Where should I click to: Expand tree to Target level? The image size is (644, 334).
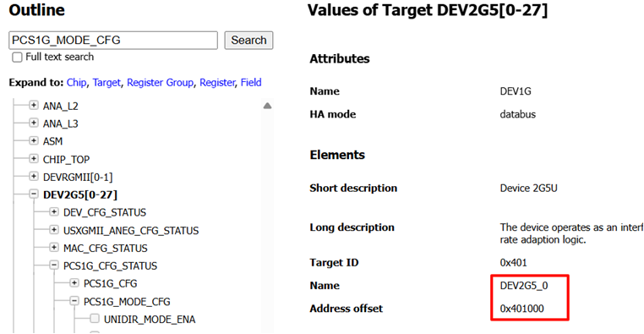[106, 83]
